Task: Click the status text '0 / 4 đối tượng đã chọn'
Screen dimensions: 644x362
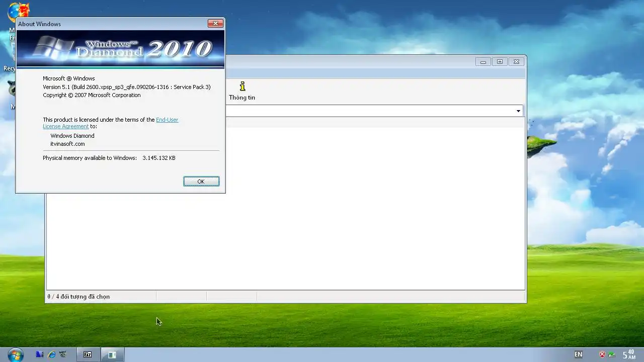Action: 78,297
